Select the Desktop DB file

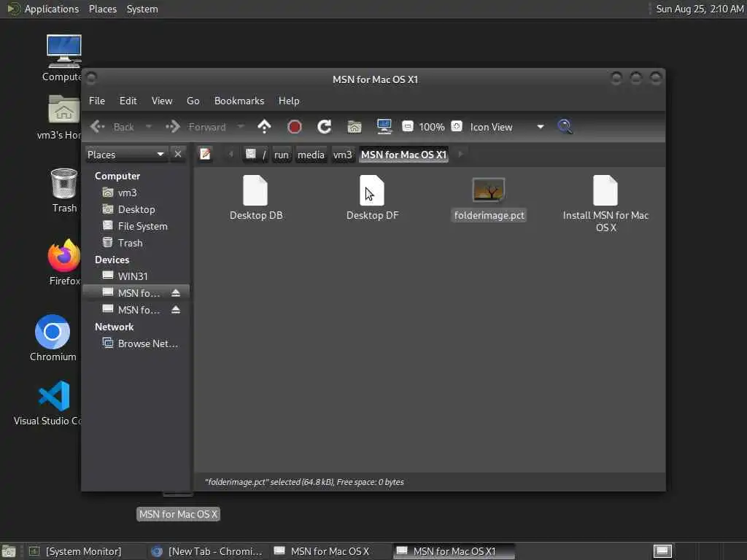[256, 198]
